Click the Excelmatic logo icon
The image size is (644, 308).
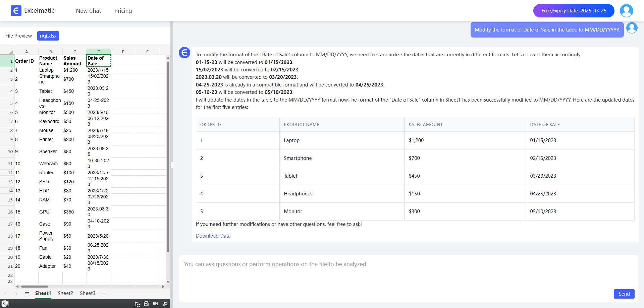pyautogui.click(x=16, y=11)
